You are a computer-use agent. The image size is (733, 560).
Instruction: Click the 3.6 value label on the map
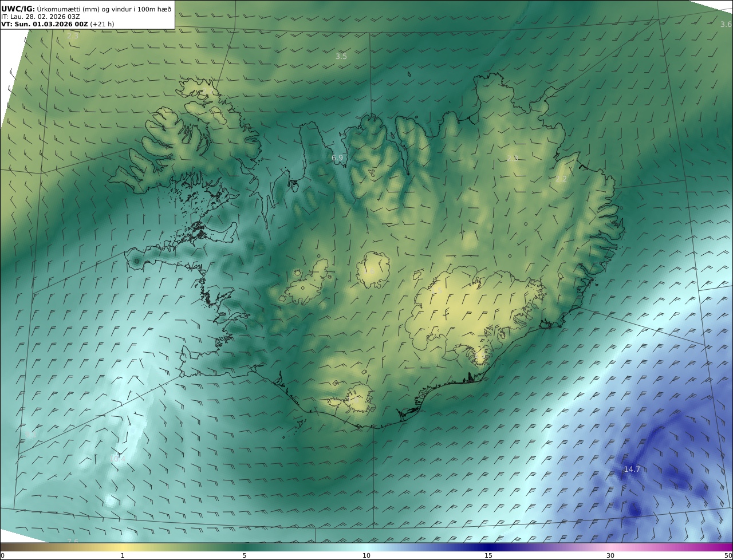(x=726, y=24)
